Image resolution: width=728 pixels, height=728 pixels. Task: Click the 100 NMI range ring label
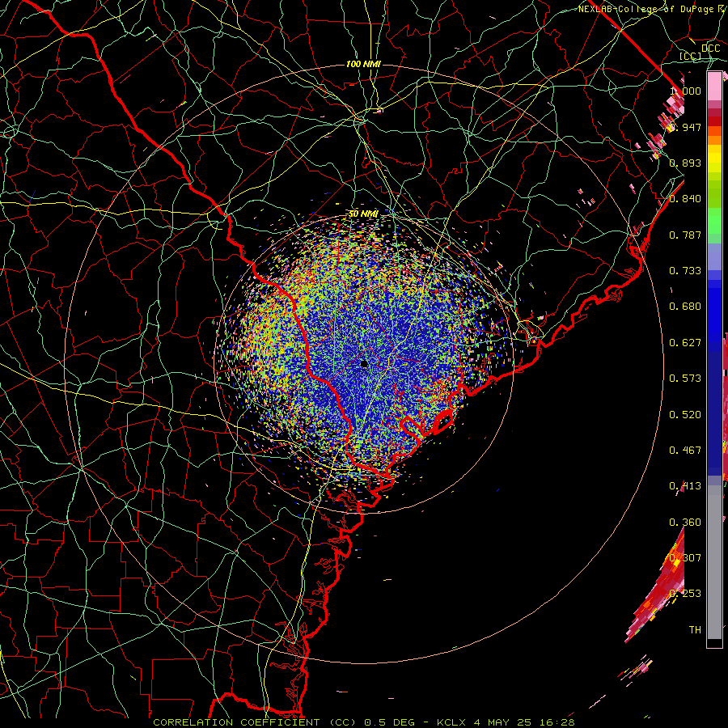(363, 64)
